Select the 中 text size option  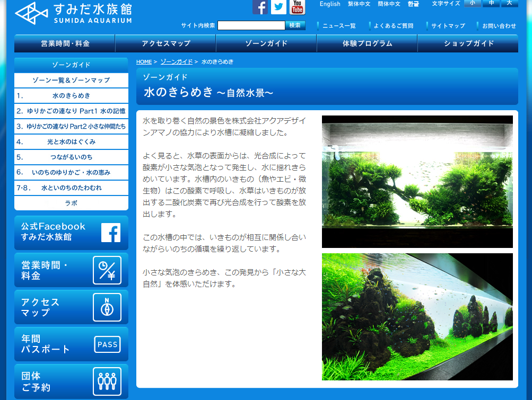[x=491, y=3]
